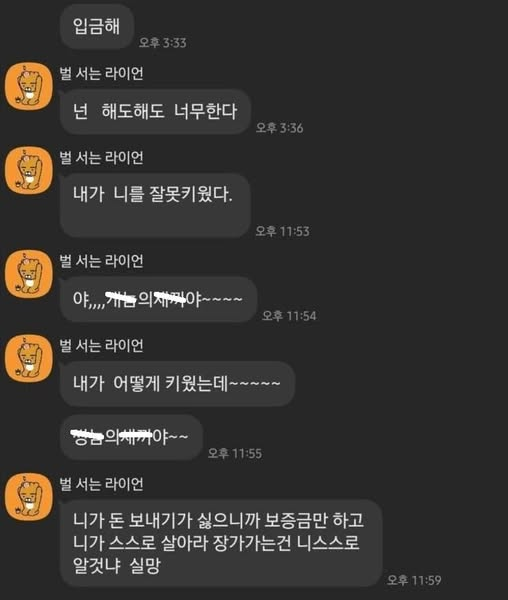Tap the 오후 11:53 timestamp
The image size is (508, 600).
pos(283,231)
